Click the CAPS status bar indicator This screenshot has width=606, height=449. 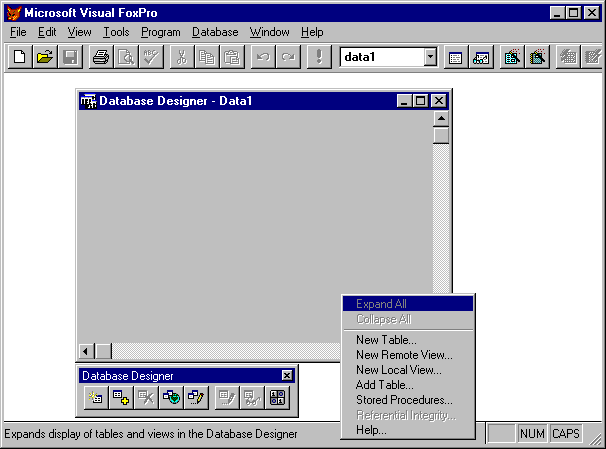(565, 434)
